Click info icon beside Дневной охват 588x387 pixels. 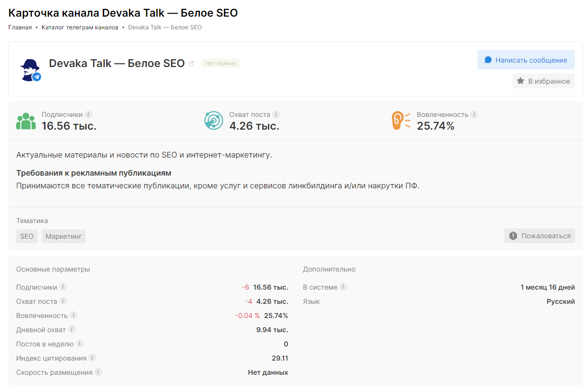pyautogui.click(x=72, y=330)
